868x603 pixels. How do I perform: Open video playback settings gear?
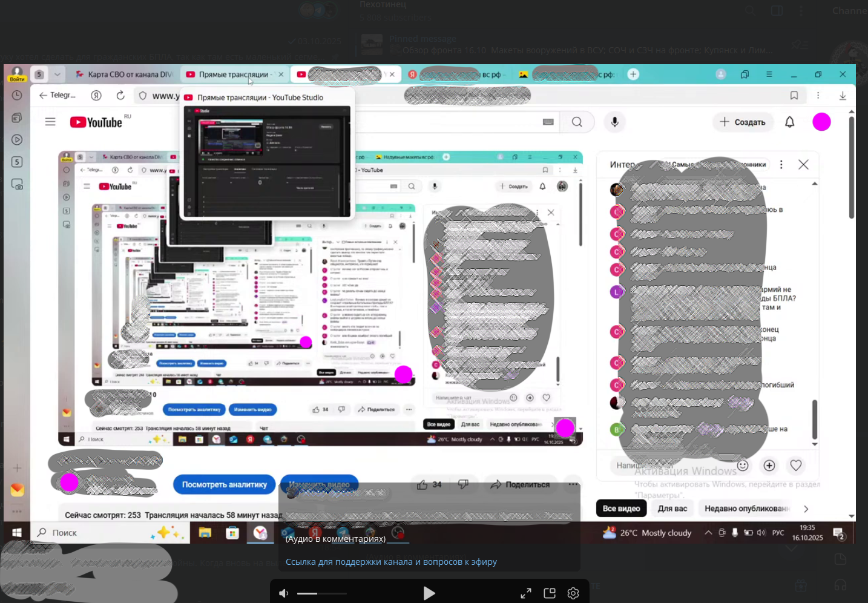[573, 593]
